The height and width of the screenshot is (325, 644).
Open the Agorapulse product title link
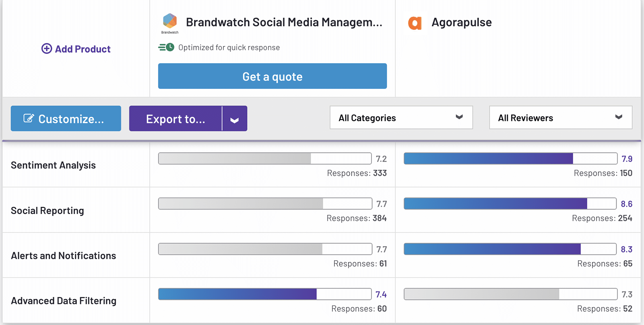461,22
